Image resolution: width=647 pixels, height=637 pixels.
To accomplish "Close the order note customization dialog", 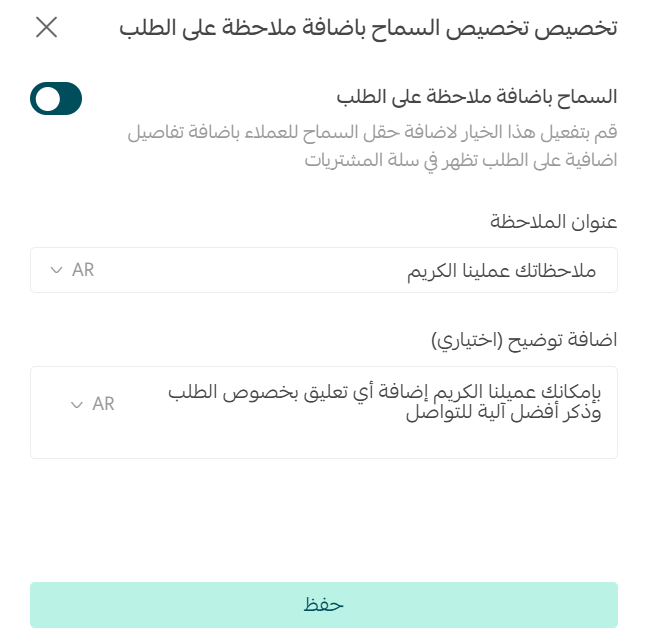I will click(x=46, y=27).
